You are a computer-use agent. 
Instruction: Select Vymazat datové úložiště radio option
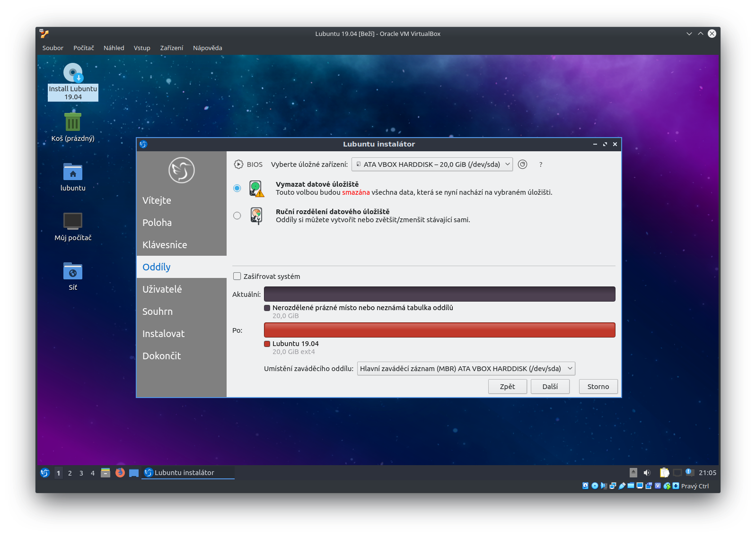coord(237,188)
